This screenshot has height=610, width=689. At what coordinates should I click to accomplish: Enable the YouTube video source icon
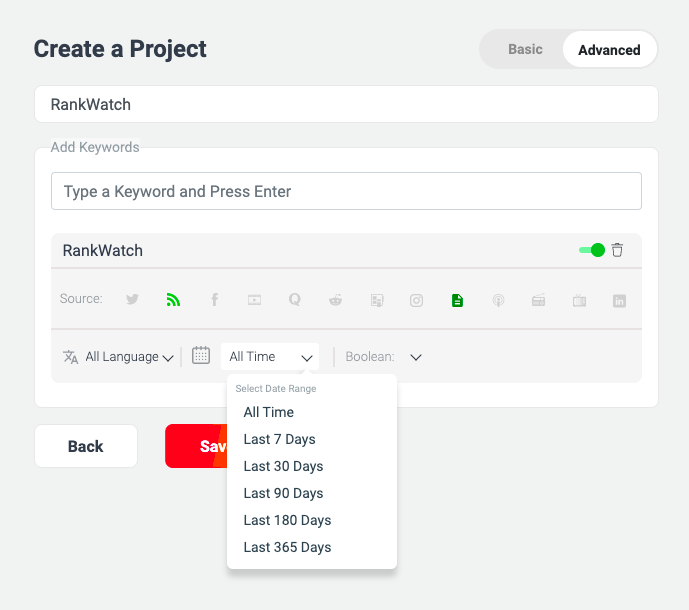[x=254, y=300]
